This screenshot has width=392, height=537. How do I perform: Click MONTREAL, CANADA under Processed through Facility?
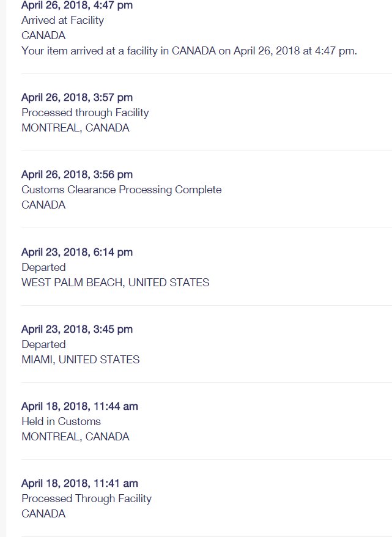click(x=75, y=128)
